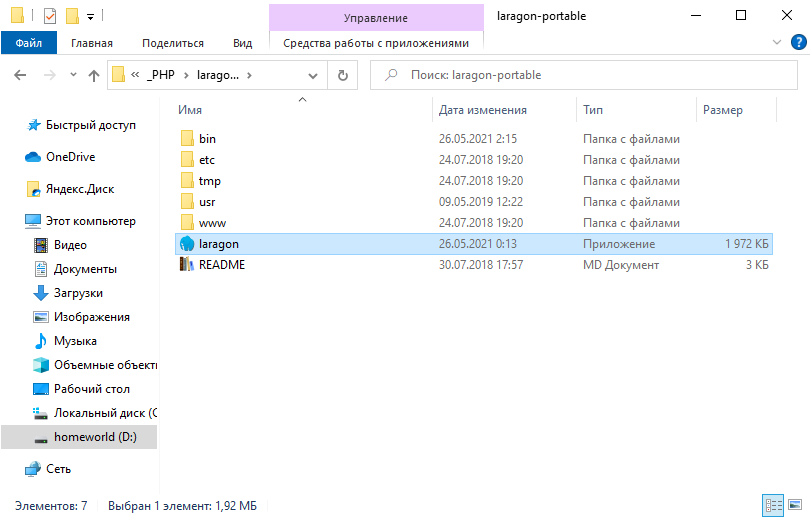The image size is (811, 518).
Task: Switch to details view layout
Action: [772, 503]
